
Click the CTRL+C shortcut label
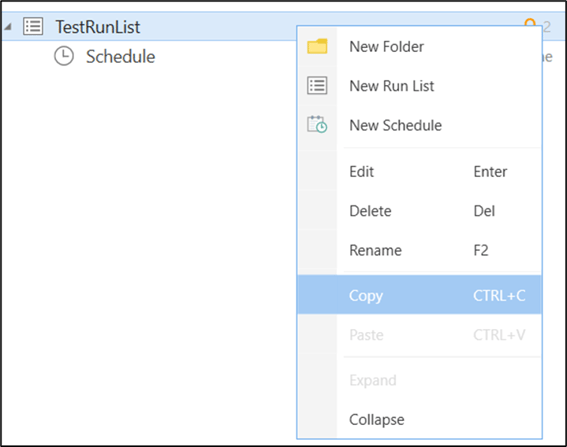point(499,296)
